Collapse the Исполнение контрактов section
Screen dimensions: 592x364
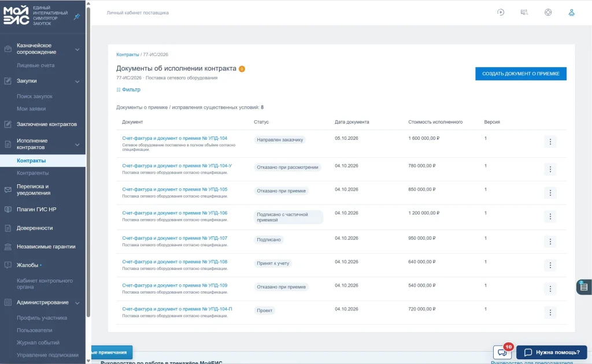[x=77, y=144]
